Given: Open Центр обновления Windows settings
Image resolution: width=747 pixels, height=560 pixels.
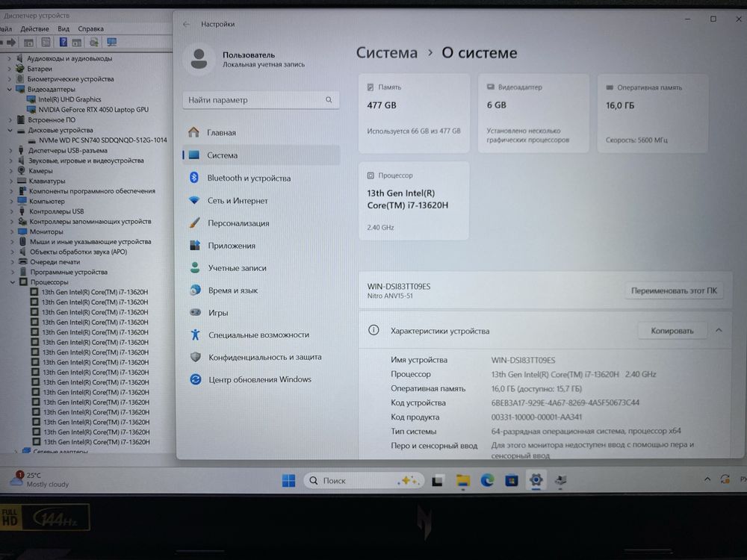Looking at the screenshot, I should tap(261, 379).
